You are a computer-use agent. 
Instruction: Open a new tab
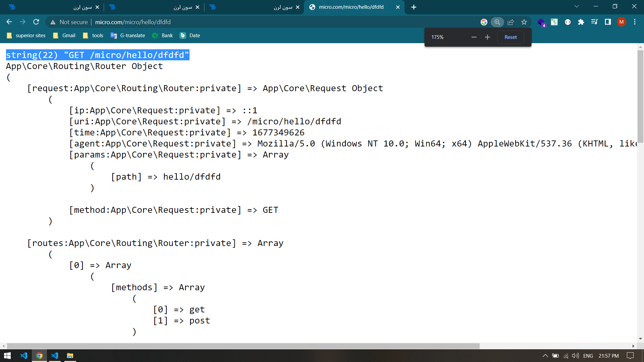coord(414,7)
